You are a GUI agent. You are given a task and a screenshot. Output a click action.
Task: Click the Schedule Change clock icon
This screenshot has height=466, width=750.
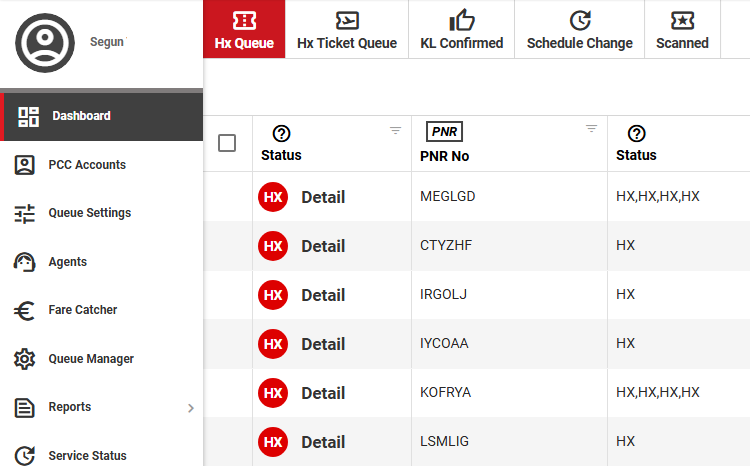click(580, 21)
